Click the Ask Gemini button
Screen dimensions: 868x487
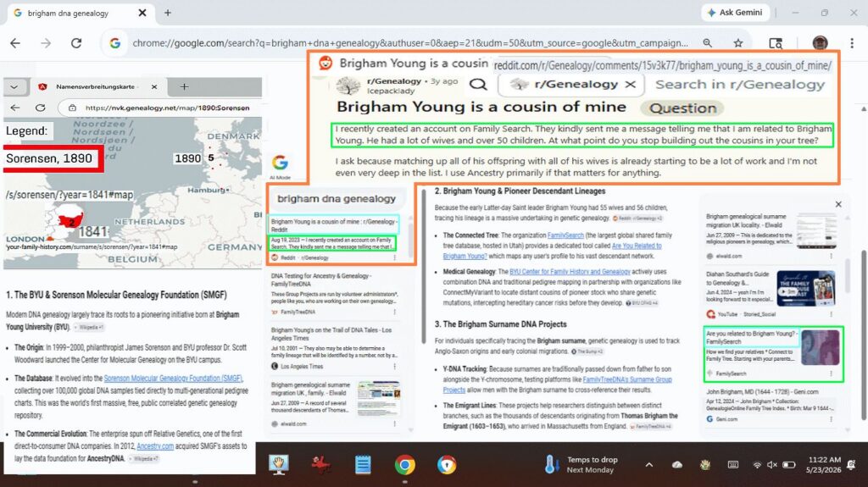pyautogui.click(x=735, y=12)
